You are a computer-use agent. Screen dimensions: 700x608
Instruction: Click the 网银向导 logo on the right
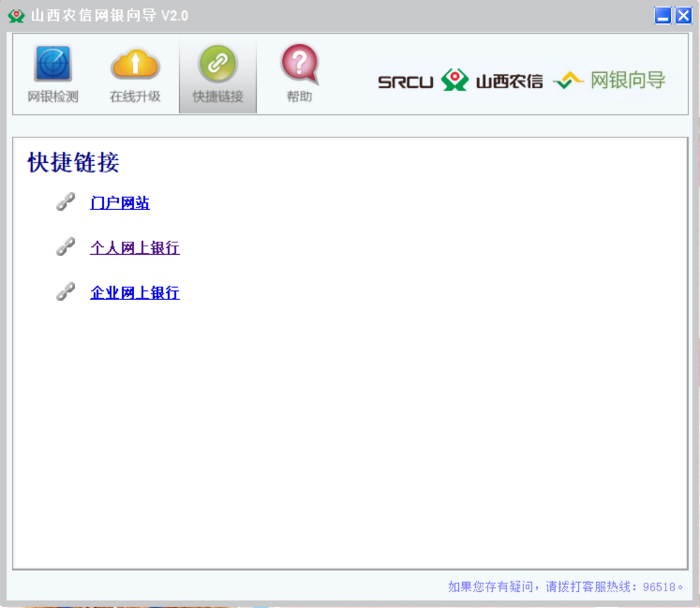pyautogui.click(x=609, y=80)
